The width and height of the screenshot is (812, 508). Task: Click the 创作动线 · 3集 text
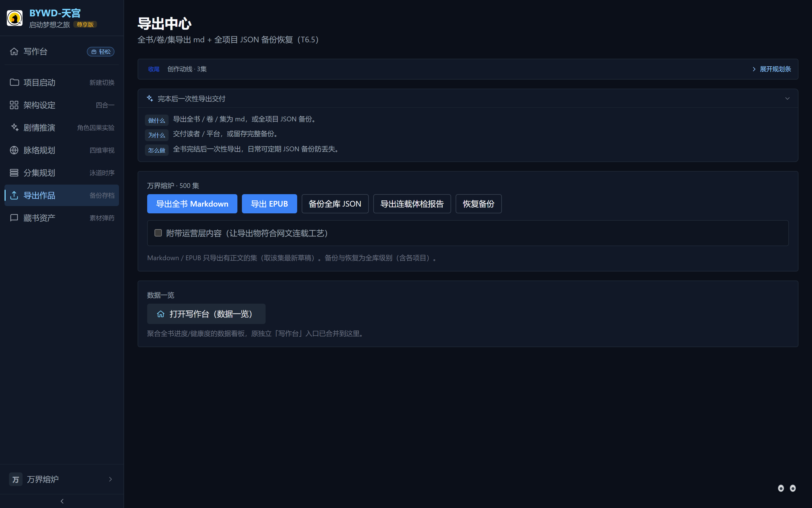[x=187, y=69]
